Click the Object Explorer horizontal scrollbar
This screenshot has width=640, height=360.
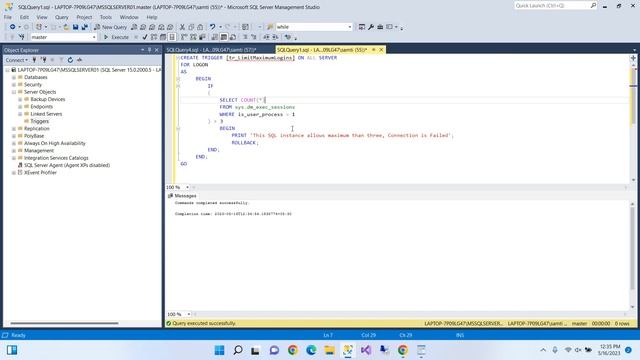64,323
